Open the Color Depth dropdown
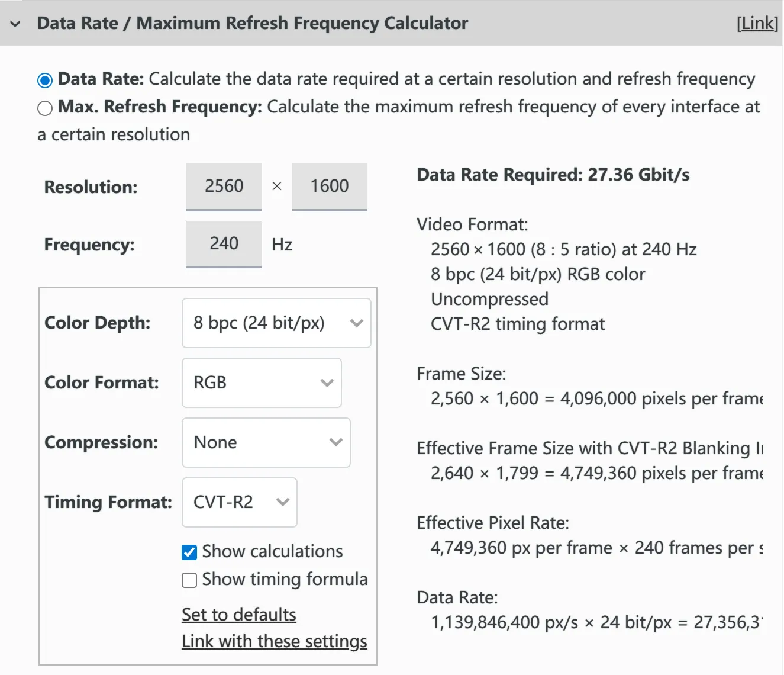This screenshot has width=784, height=675. click(276, 323)
